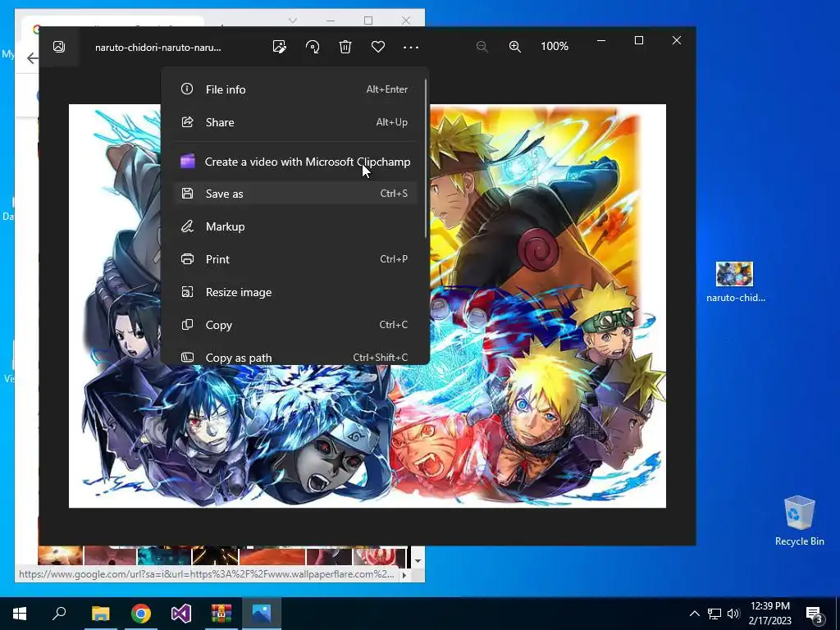Image resolution: width=840 pixels, height=630 pixels.
Task: Click the purple Clipchamp icon
Action: click(188, 161)
